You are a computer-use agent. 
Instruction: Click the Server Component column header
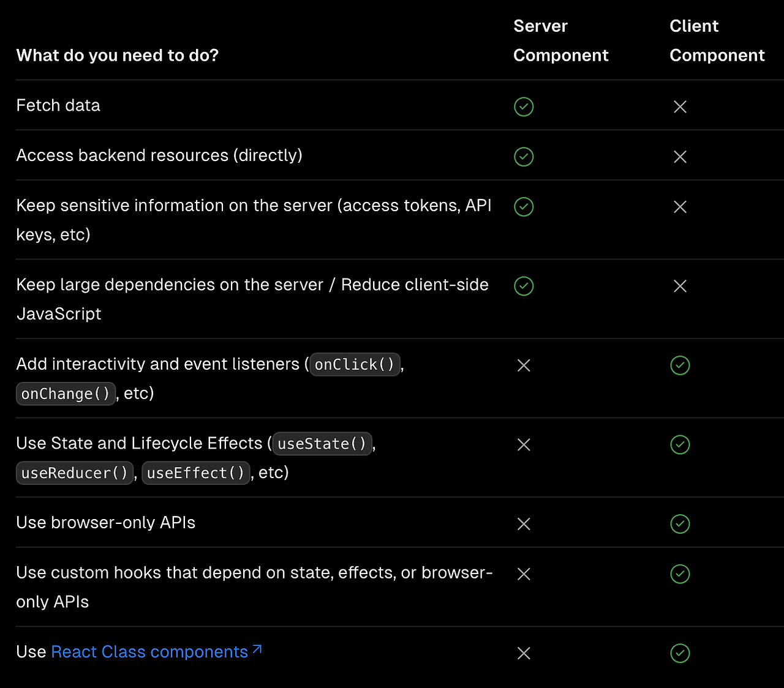[560, 40]
